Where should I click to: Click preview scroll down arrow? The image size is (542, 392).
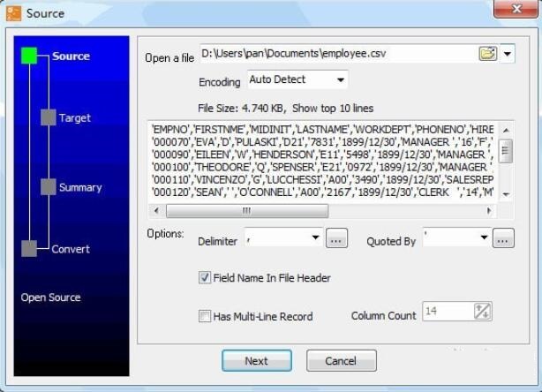(506, 194)
